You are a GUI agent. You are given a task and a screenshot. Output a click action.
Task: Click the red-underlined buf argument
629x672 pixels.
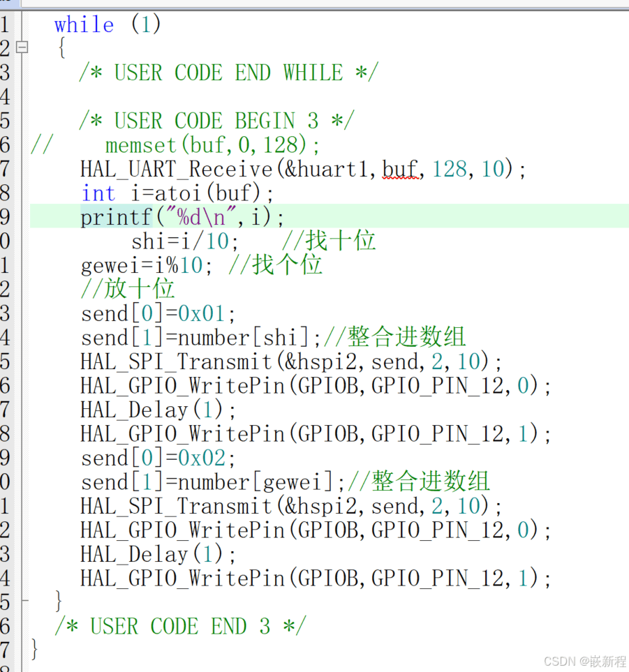coord(400,169)
